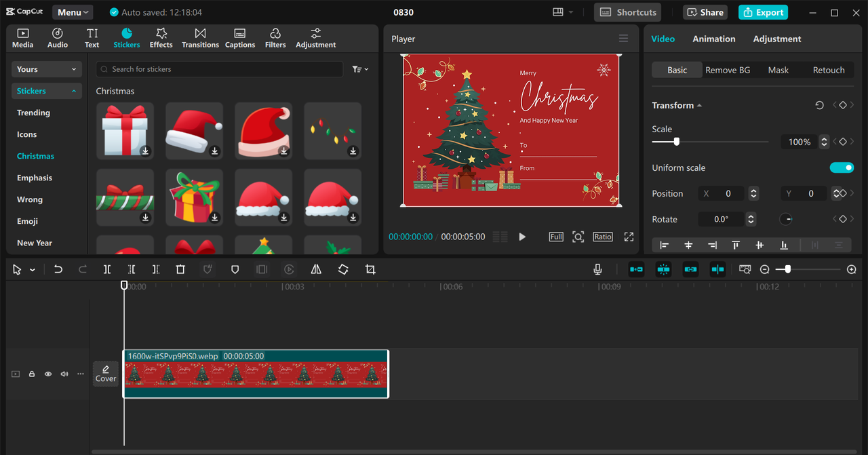The image size is (868, 455).
Task: Click the Rotate icon in timeline toolbar
Action: click(x=343, y=269)
